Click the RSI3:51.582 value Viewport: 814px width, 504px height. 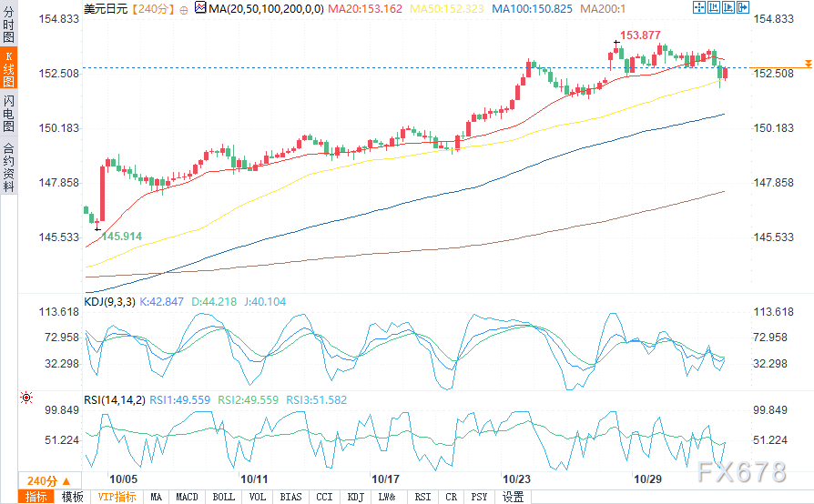coord(317,400)
